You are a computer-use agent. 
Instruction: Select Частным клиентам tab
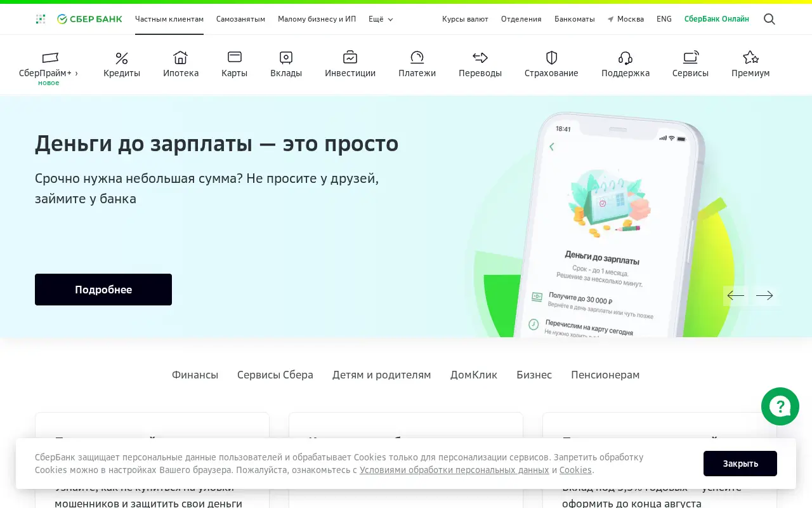click(x=169, y=19)
